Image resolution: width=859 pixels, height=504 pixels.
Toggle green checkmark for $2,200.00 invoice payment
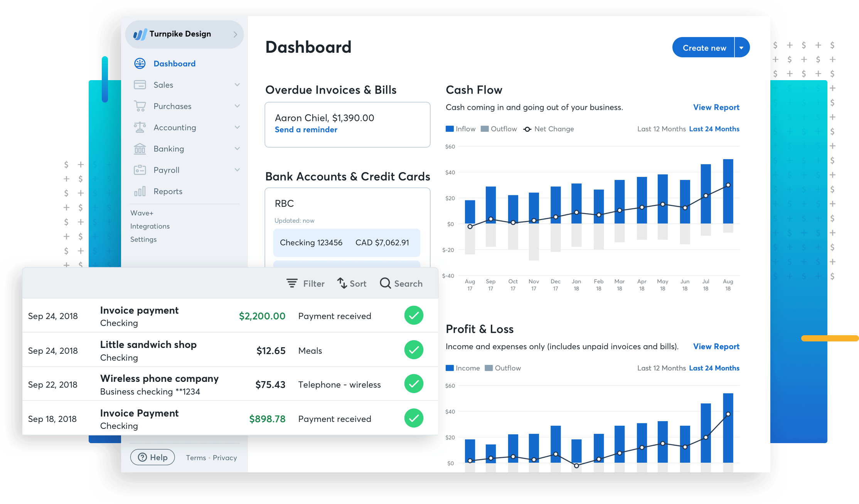(414, 316)
